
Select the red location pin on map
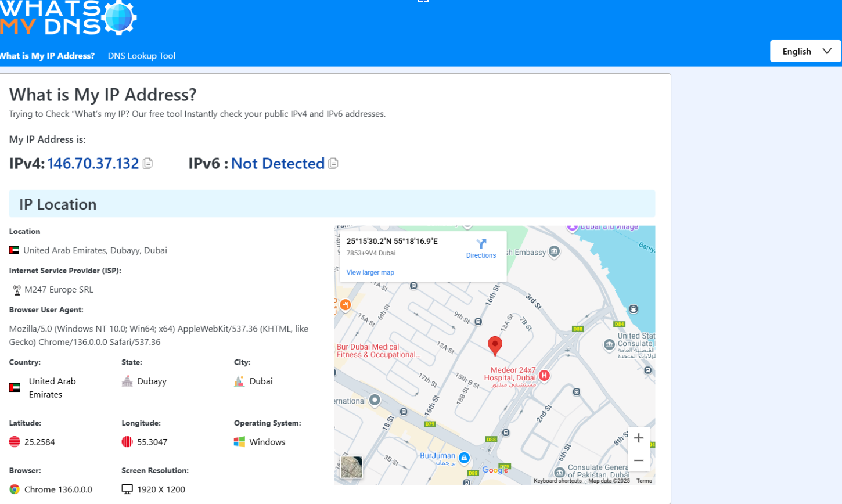point(495,345)
